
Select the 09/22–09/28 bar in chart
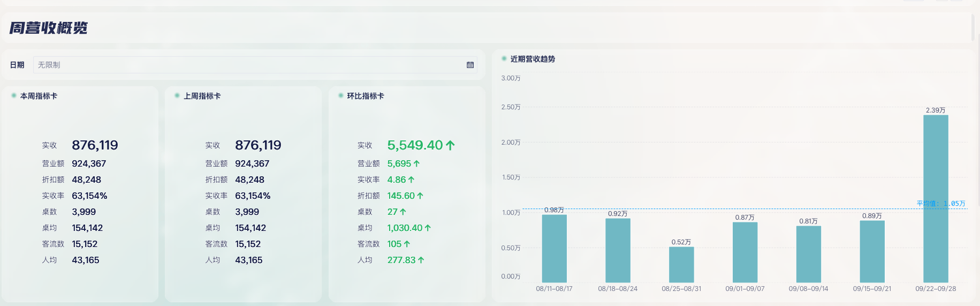[x=935, y=198]
